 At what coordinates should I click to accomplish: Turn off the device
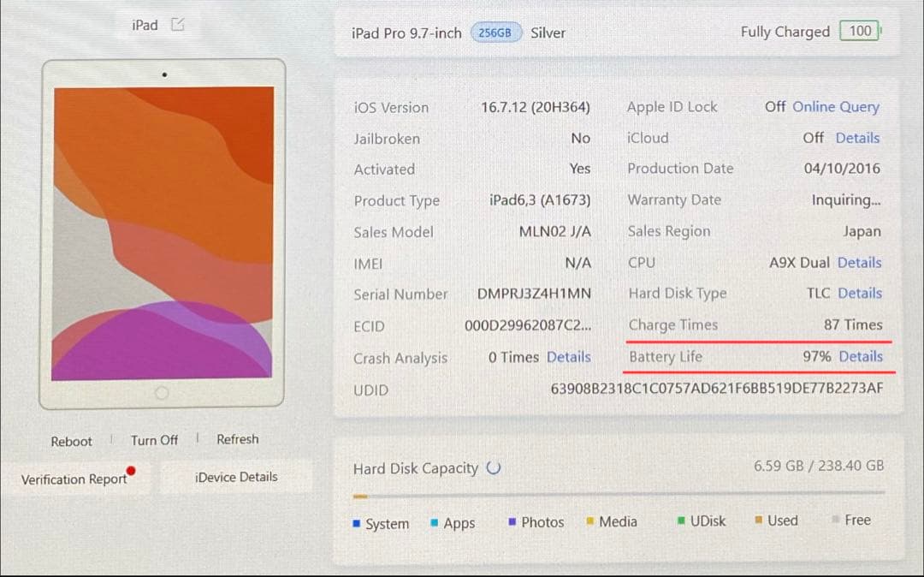[154, 440]
